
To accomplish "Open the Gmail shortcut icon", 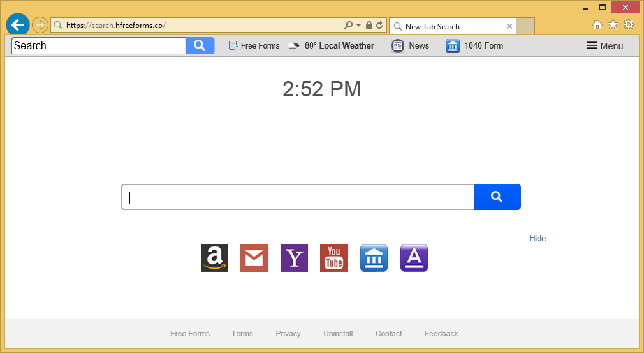I will pos(254,258).
